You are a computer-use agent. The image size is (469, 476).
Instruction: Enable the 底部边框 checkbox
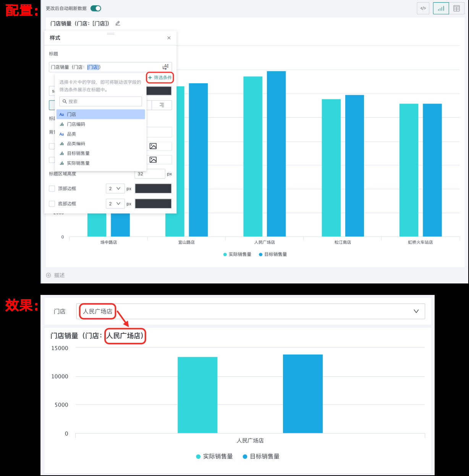pos(52,204)
